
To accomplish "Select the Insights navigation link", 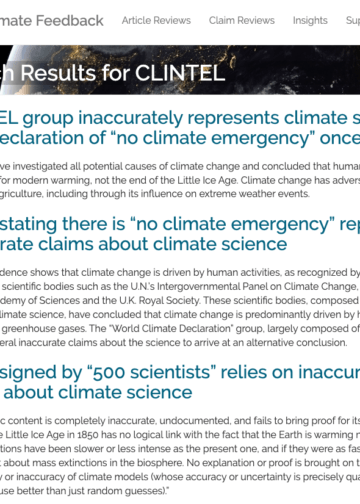I will (310, 21).
